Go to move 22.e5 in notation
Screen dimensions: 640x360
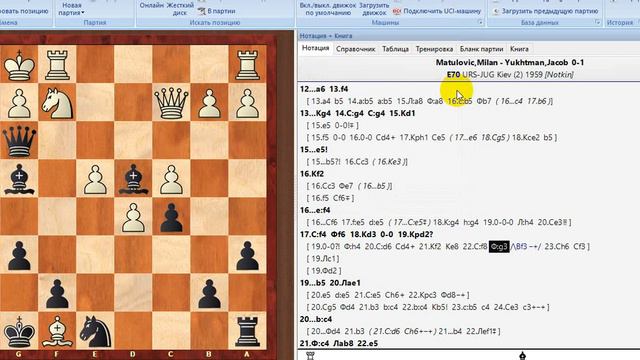(x=367, y=343)
